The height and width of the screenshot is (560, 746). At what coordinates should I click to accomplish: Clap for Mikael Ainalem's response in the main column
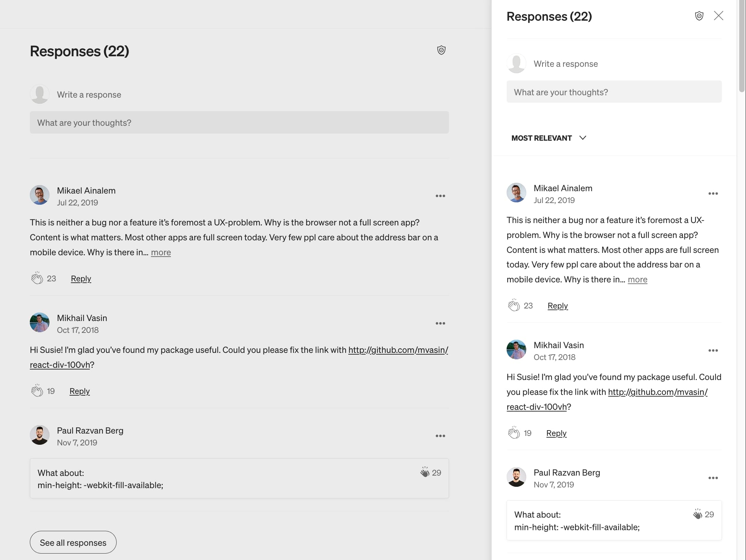click(x=37, y=278)
